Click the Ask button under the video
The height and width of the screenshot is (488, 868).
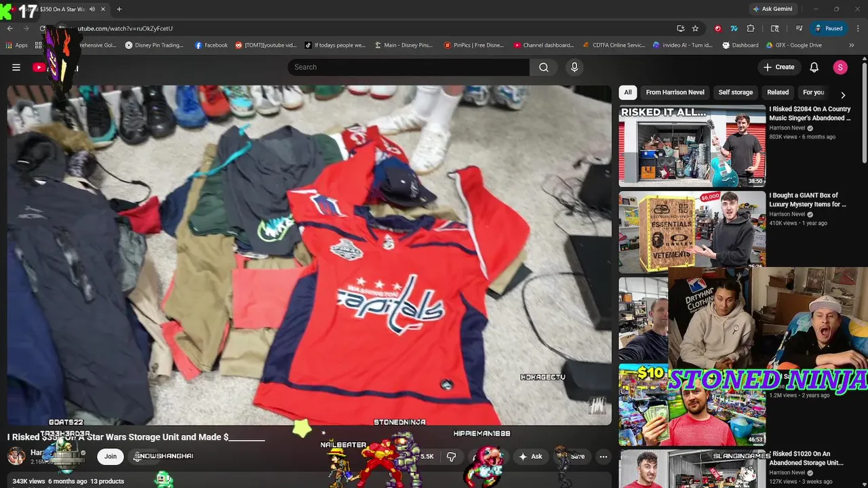530,456
